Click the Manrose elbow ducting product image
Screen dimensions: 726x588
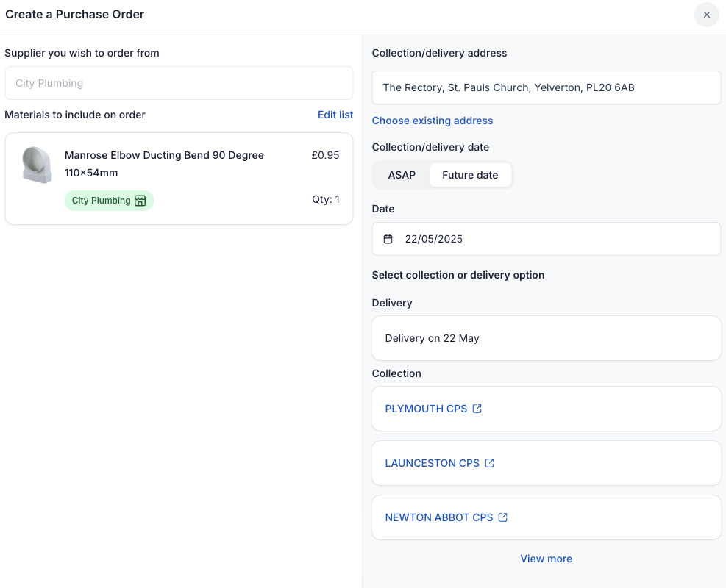[x=37, y=165]
